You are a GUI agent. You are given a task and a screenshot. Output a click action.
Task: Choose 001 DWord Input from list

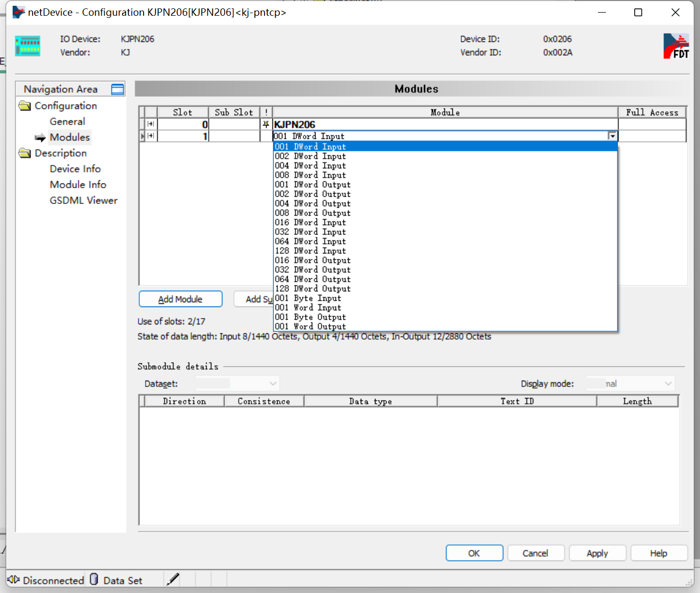(445, 147)
